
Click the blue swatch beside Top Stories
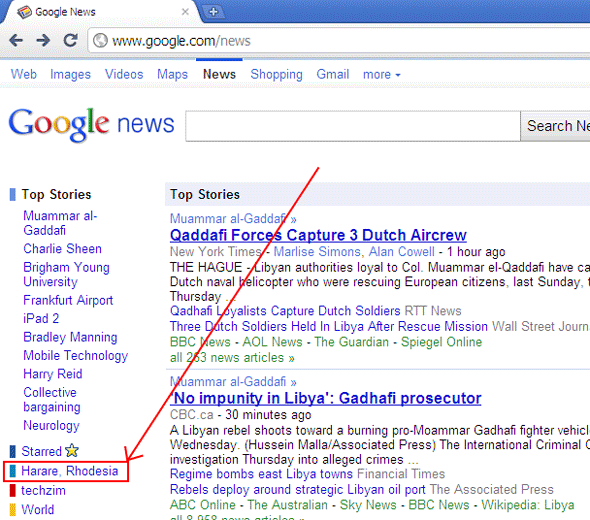(12, 195)
